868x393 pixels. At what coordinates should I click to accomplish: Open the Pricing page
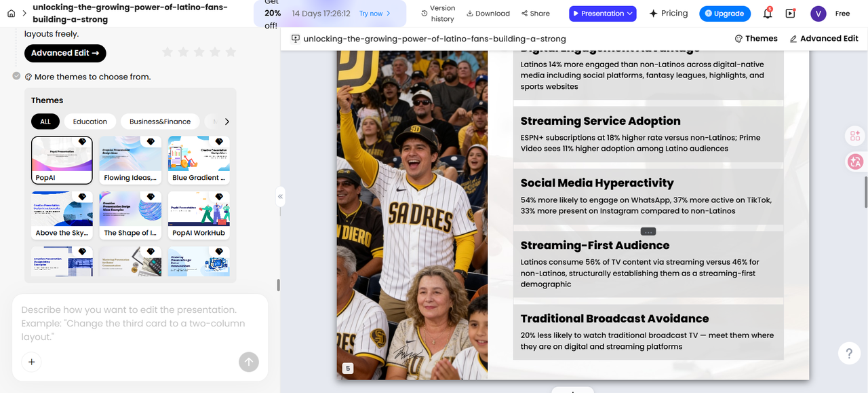click(x=669, y=14)
